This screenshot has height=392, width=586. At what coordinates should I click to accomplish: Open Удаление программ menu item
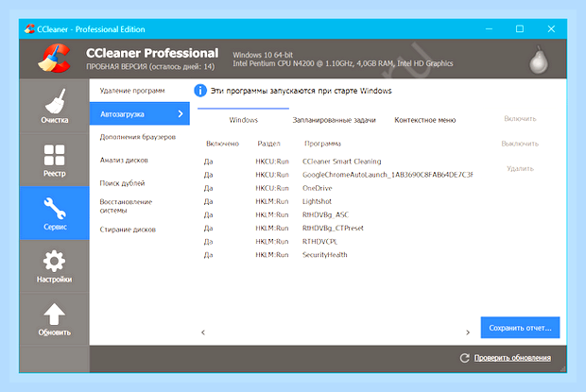click(x=132, y=91)
